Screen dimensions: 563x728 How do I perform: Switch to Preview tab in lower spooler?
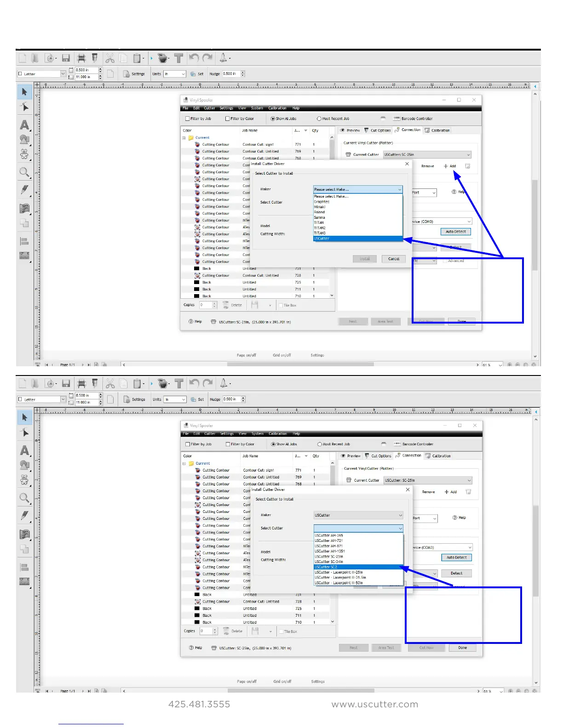[350, 456]
